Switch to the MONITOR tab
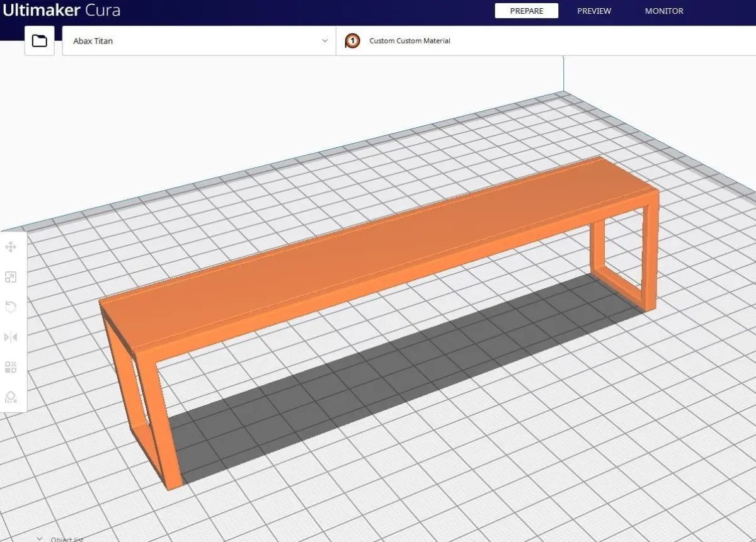 [664, 11]
